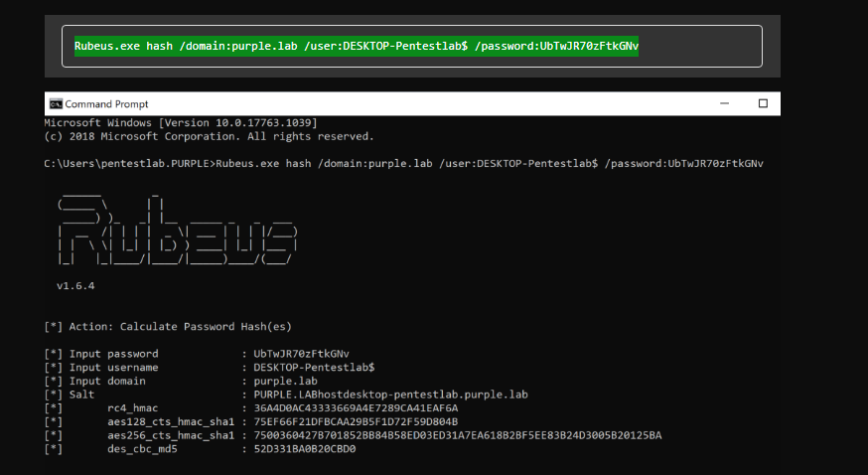Click the Command Prompt window icon
Image resolution: width=868 pixels, height=475 pixels.
coord(56,104)
